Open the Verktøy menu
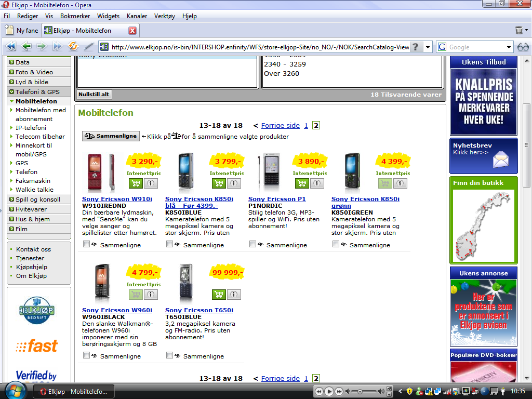Screen dimensions: 532x399 [x=165, y=16]
